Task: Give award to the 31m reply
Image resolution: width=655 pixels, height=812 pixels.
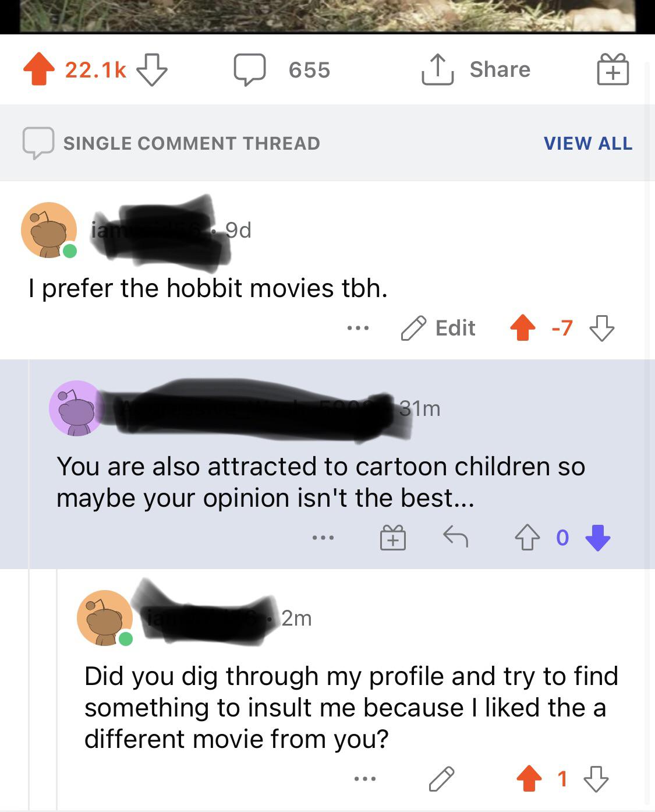Action: pos(393,537)
